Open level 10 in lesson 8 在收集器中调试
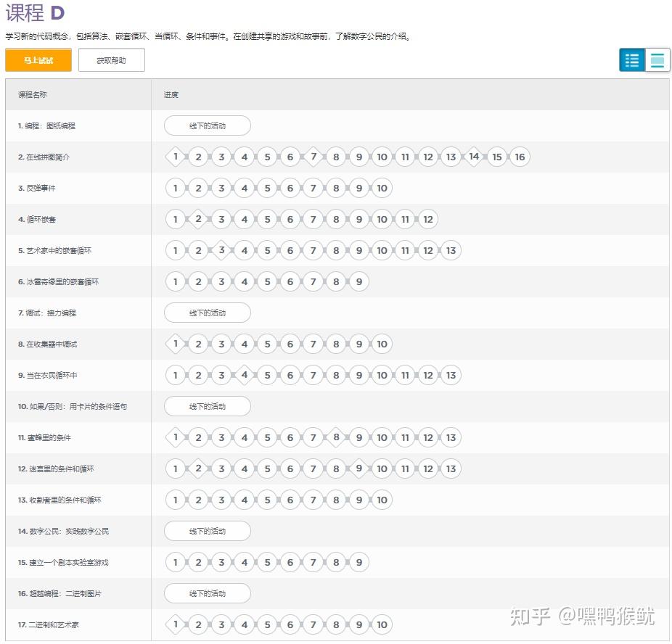Viewport: 672px width, 644px height. point(382,344)
